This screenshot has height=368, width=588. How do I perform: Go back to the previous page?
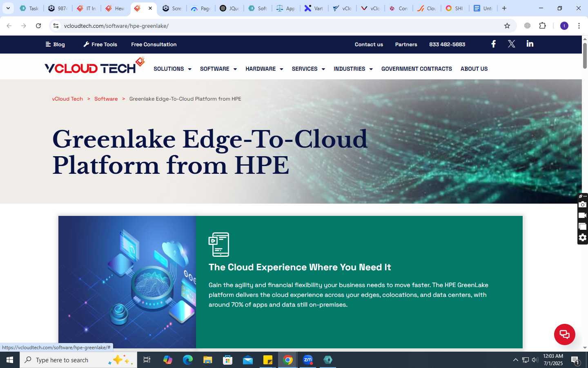9,26
